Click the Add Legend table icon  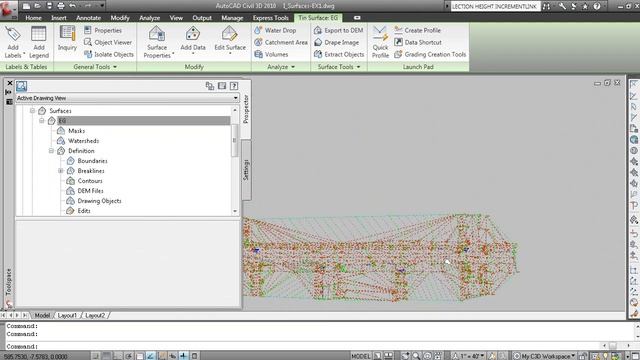coord(39,34)
